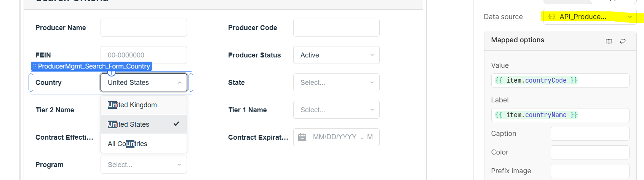This screenshot has height=180, width=644.
Task: Open the Mapped options documentation book icon
Action: pyautogui.click(x=609, y=41)
